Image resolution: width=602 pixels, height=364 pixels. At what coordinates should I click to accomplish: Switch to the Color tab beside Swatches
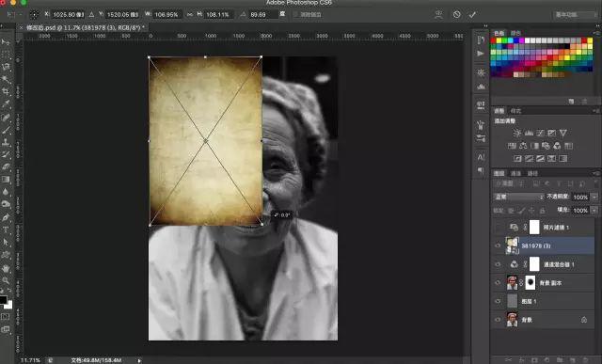click(x=515, y=33)
